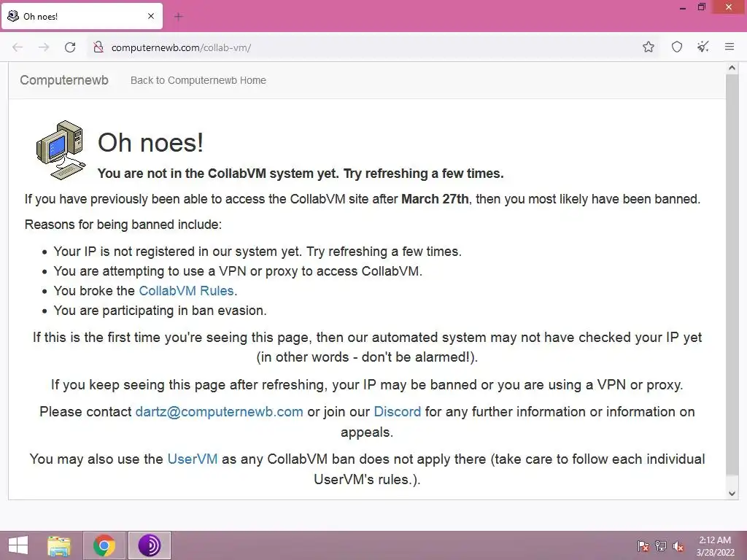747x560 pixels.
Task: Go to Back to Computernewb Home
Action: [x=198, y=80]
